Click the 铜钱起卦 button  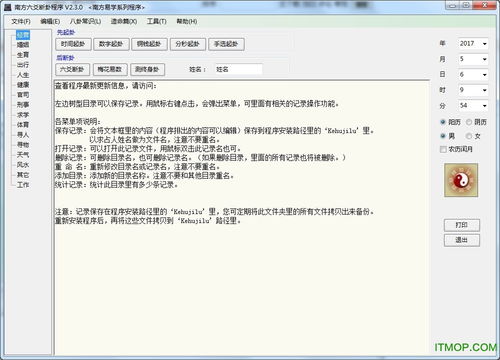pos(149,44)
